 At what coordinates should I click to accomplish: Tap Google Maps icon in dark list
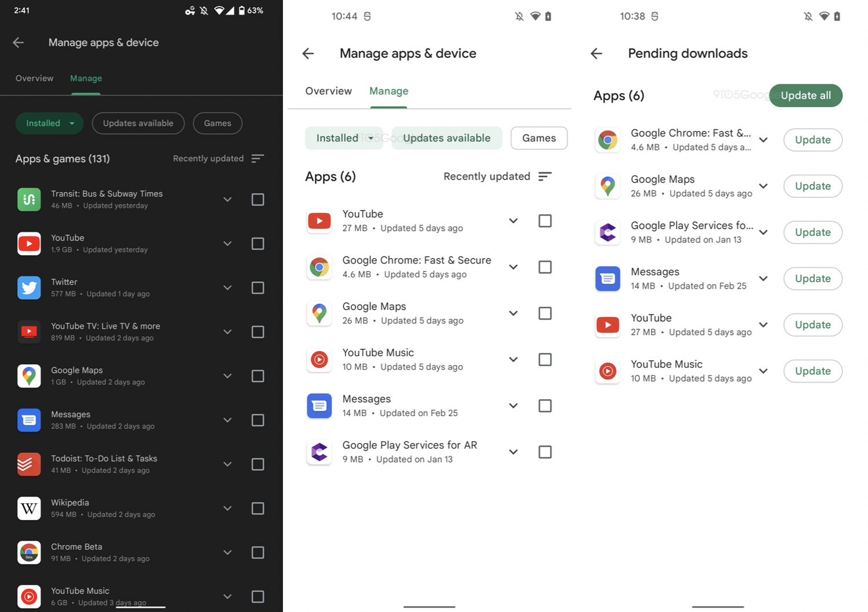(29, 376)
